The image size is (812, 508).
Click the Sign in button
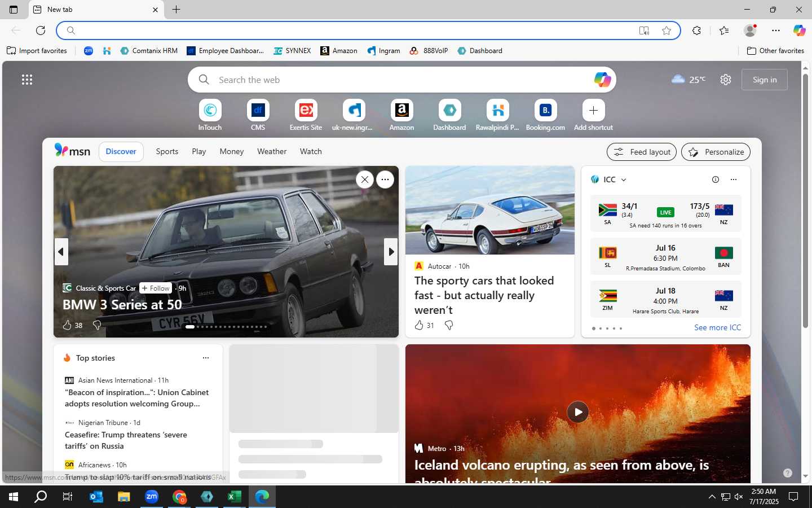coord(765,80)
